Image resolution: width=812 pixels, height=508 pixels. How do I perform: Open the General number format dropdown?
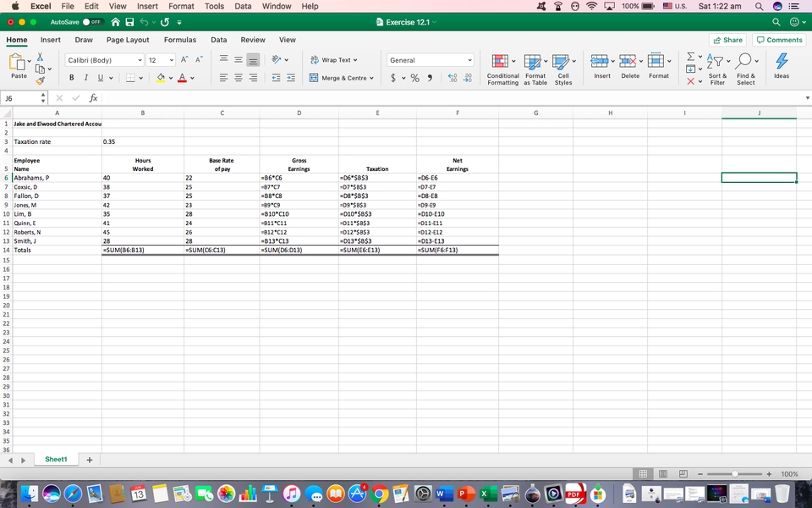[469, 60]
